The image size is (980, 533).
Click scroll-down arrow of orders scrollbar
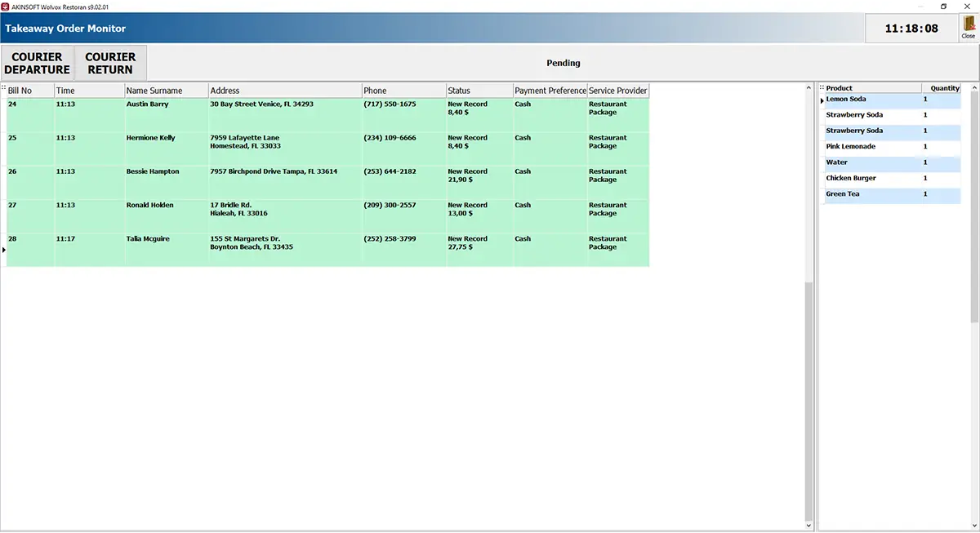(x=809, y=525)
